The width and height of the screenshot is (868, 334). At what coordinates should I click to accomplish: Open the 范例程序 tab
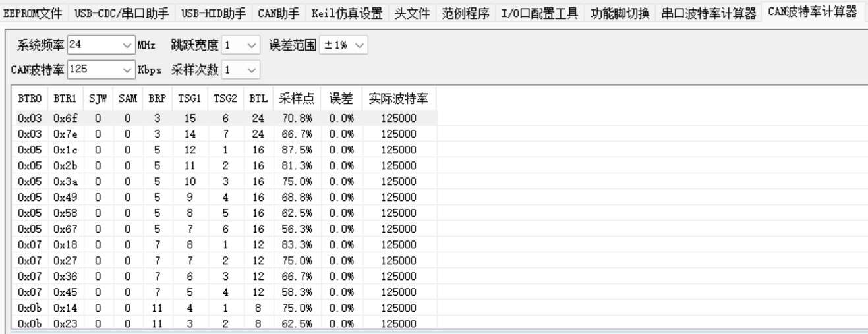pos(467,12)
